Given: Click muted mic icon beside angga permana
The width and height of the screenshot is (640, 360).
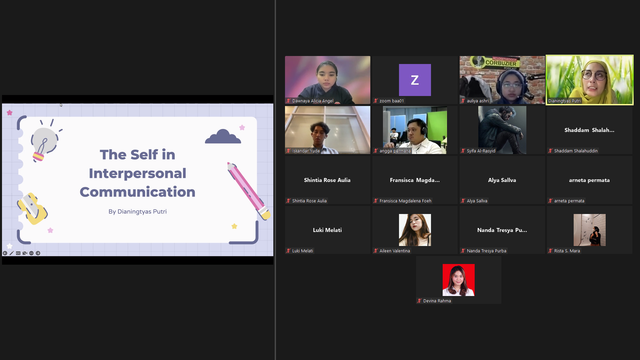Looking at the screenshot, I should click(376, 151).
